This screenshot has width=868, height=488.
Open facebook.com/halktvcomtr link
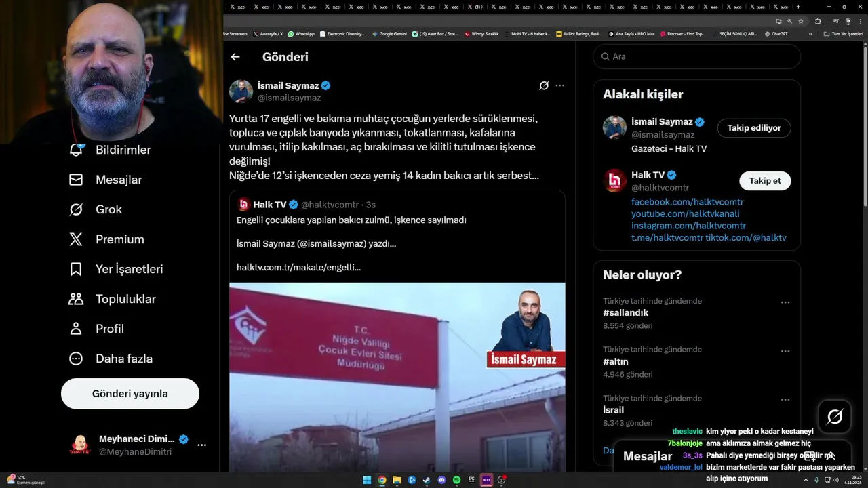point(688,202)
